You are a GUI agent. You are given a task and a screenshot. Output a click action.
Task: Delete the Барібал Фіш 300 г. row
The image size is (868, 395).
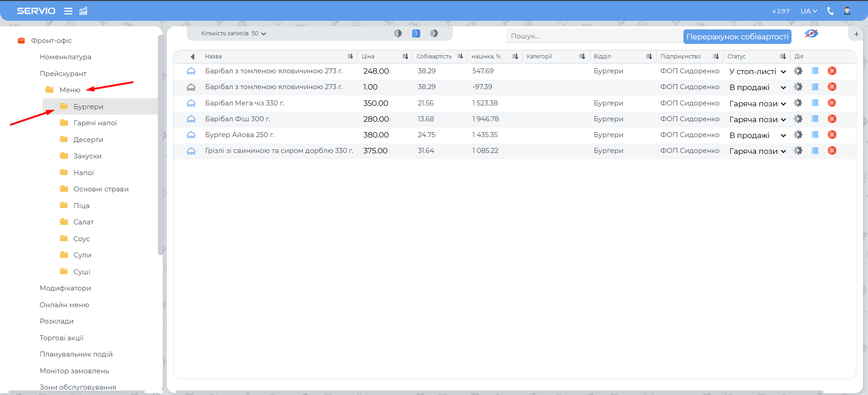tap(831, 119)
